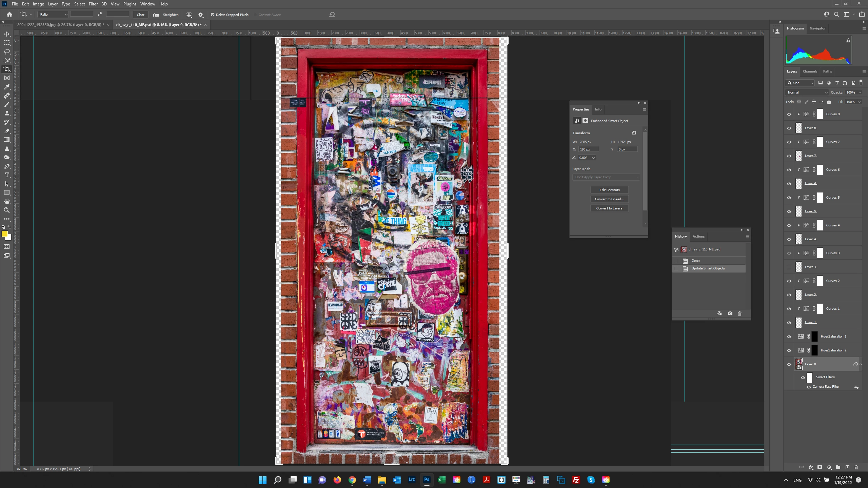Create new snapshot in History panel
The width and height of the screenshot is (868, 488).
pos(730,313)
